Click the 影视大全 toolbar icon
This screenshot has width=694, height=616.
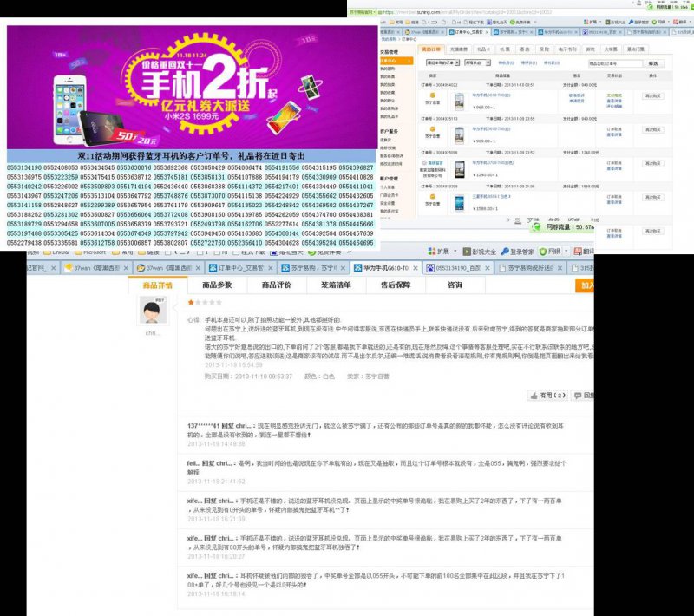[480, 250]
